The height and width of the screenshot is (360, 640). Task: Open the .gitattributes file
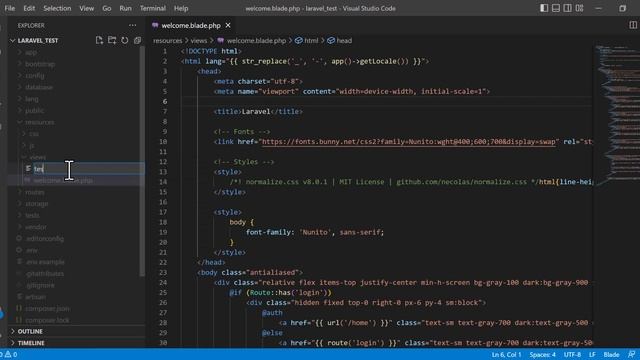(44, 273)
